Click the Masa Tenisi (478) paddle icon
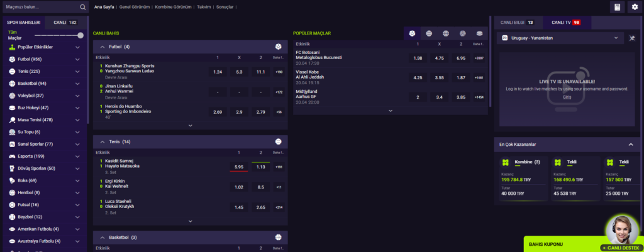This screenshot has height=252, width=644. click(12, 120)
